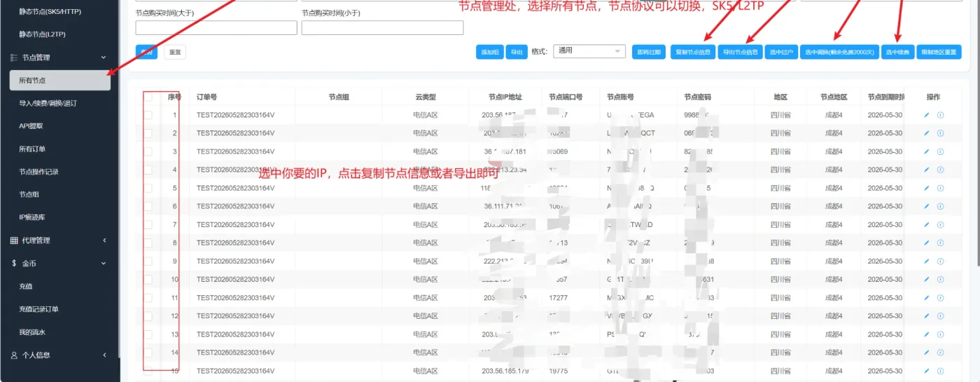Click the info icon in row 4

940,170
